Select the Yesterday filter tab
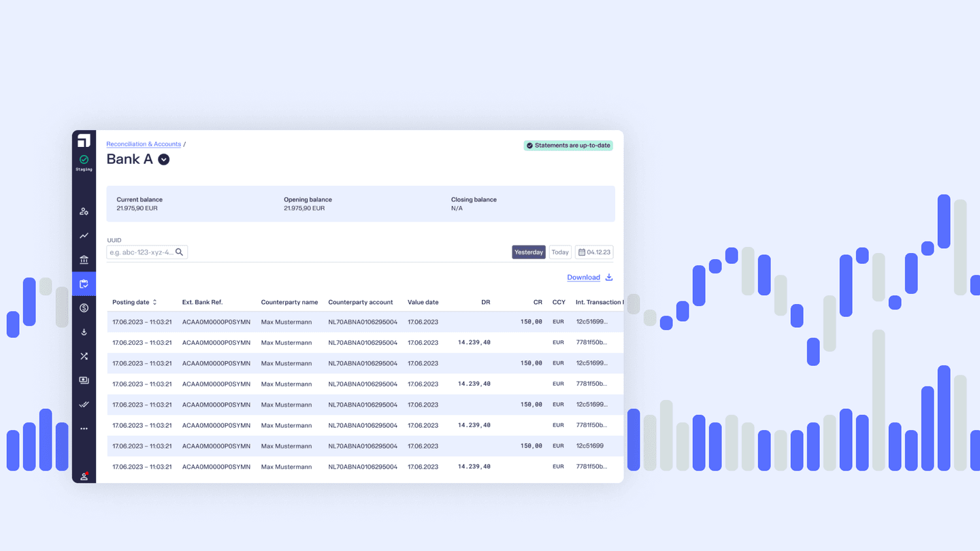This screenshot has height=551, width=980. click(x=529, y=252)
